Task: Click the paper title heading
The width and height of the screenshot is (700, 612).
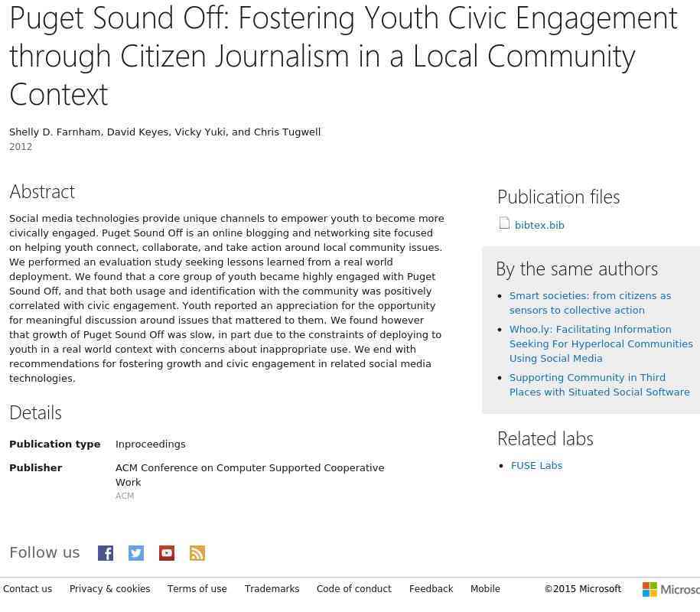Action: pos(343,57)
